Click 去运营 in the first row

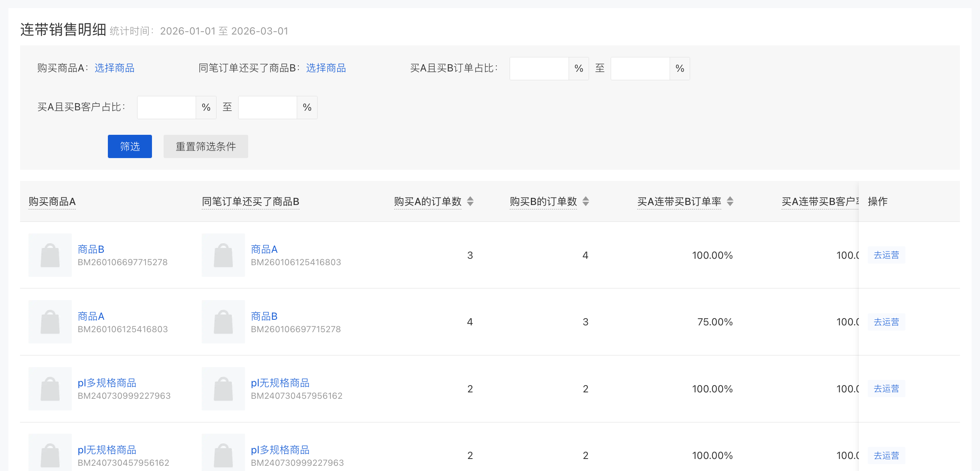point(886,255)
